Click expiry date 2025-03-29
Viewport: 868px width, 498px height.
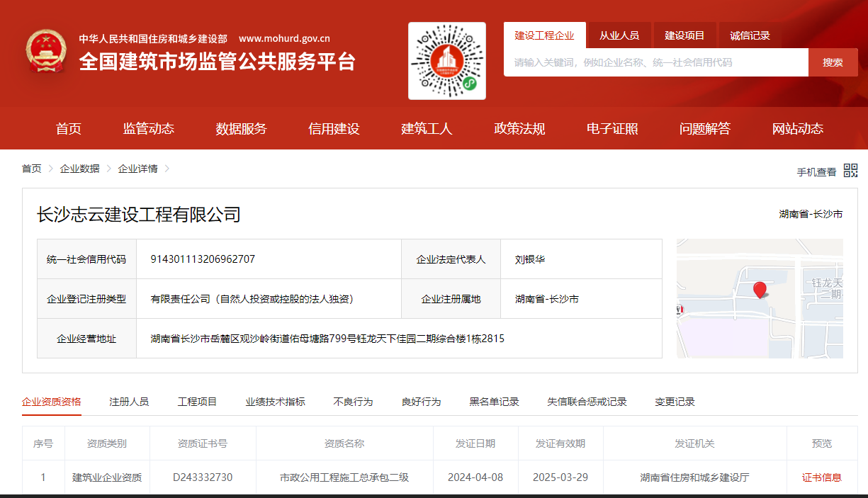coord(560,477)
